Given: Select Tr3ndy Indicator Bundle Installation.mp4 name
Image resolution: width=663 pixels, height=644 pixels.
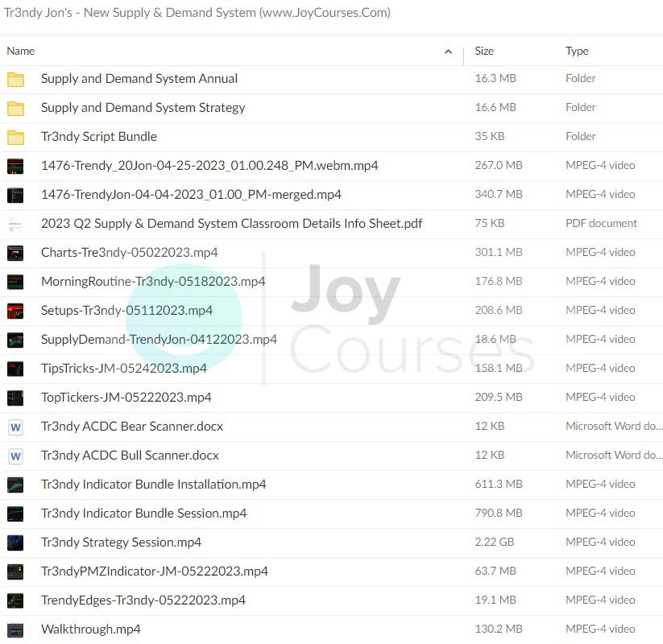Looking at the screenshot, I should (154, 485).
